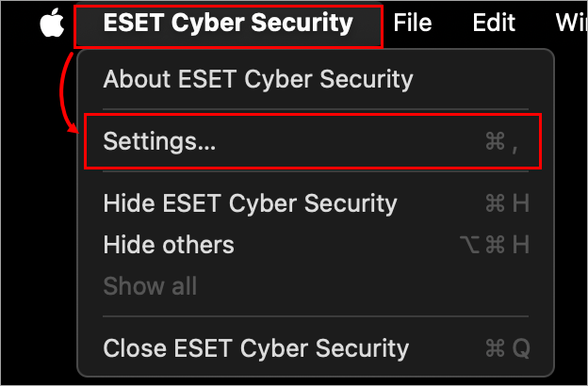The image size is (588, 386).
Task: Click empty menu space right of About entry
Action: click(x=481, y=79)
